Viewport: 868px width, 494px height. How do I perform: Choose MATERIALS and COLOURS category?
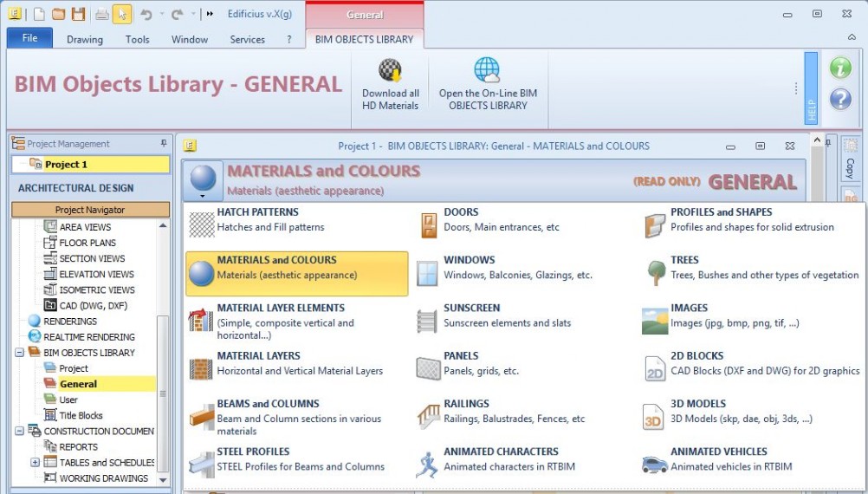coord(297,274)
